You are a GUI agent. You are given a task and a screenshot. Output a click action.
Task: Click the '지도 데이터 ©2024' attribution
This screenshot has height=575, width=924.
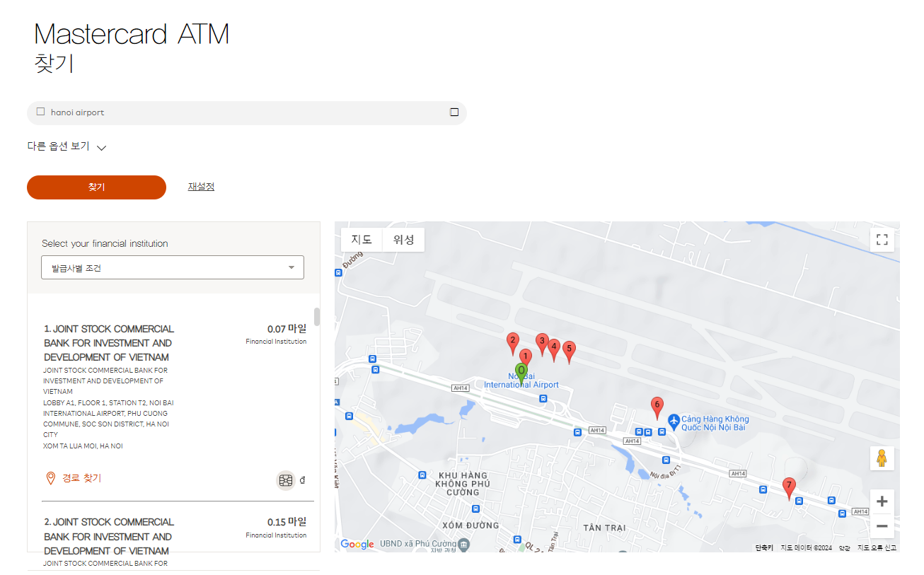click(807, 547)
